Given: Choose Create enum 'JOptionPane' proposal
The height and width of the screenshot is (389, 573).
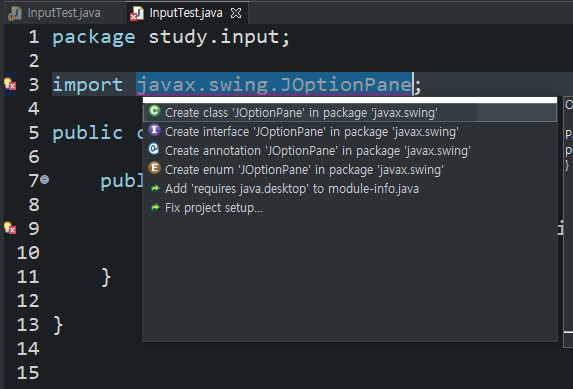Looking at the screenshot, I should [350, 170].
